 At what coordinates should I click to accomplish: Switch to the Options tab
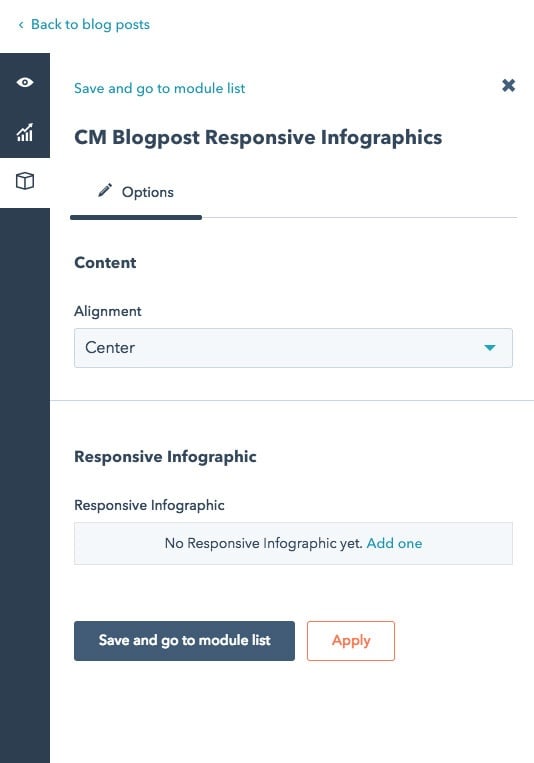point(136,192)
